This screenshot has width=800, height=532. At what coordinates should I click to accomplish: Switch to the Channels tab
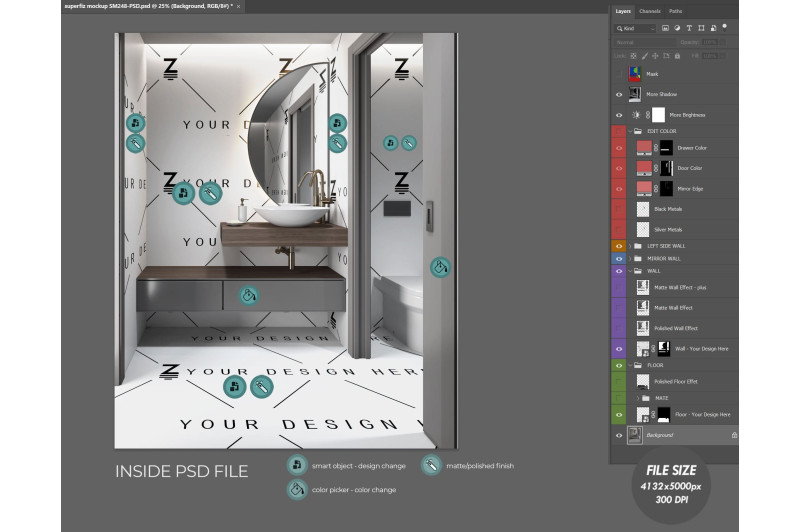(650, 11)
